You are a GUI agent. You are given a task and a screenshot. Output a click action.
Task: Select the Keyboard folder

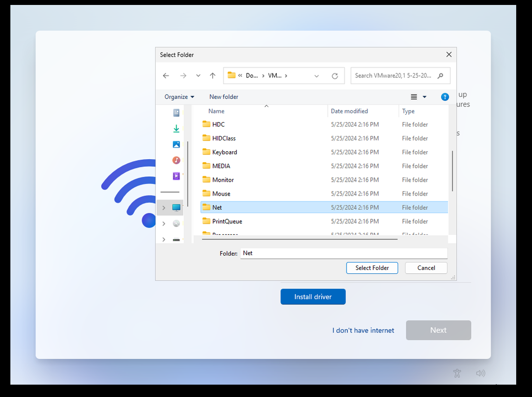pyautogui.click(x=225, y=152)
